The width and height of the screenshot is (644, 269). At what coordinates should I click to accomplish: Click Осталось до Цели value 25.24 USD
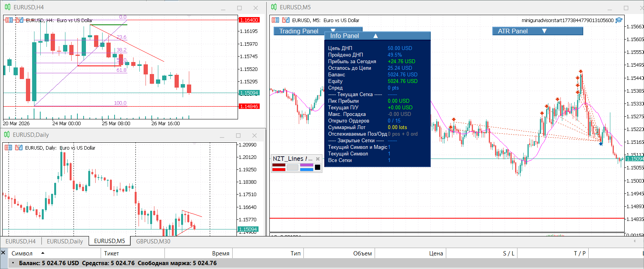(400, 68)
